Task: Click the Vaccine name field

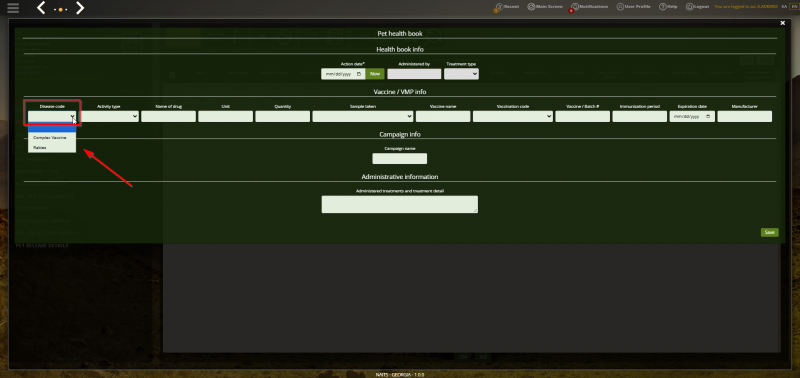Action: click(x=443, y=116)
